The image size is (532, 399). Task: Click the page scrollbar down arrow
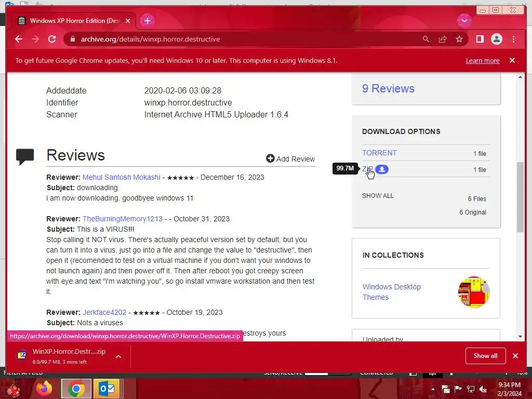[520, 337]
